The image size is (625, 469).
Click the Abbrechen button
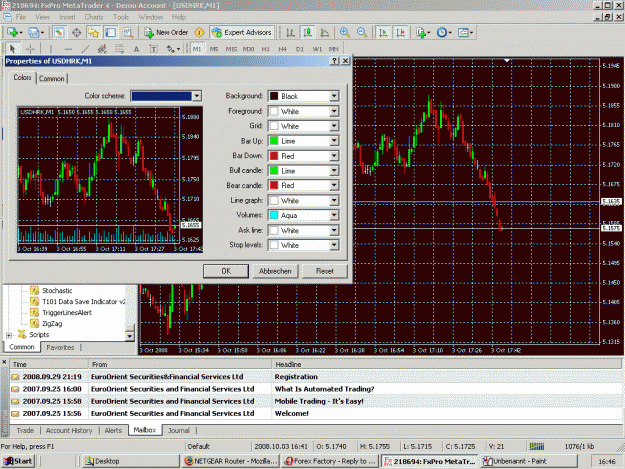pyautogui.click(x=275, y=271)
